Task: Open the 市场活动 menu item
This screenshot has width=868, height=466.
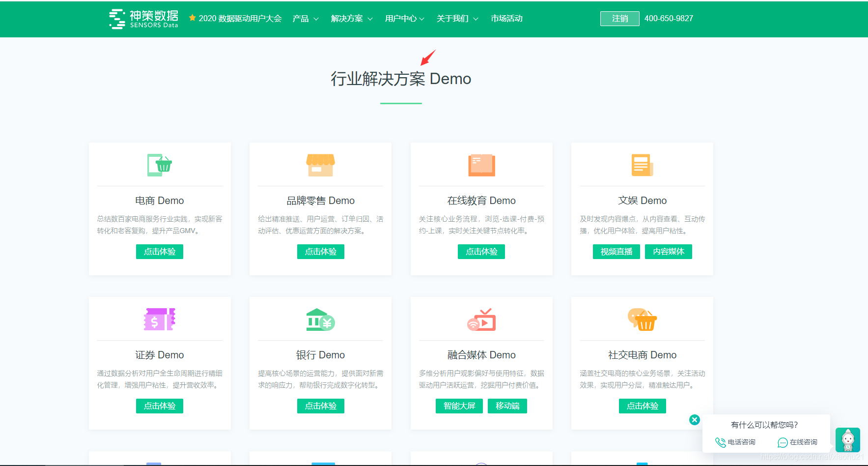Action: point(506,19)
